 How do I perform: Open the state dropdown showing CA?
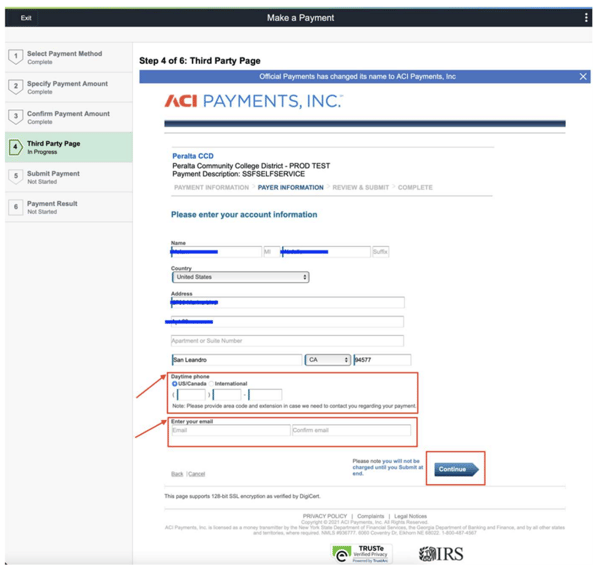328,360
